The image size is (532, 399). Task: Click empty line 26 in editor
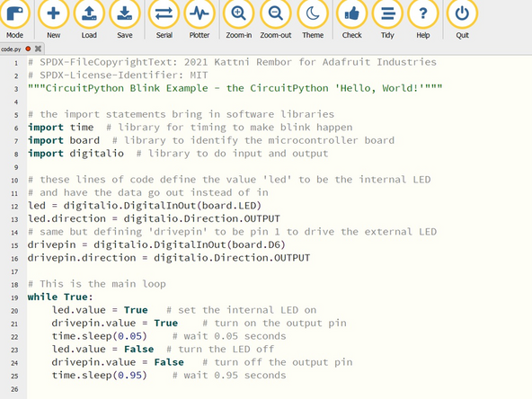[279, 388]
